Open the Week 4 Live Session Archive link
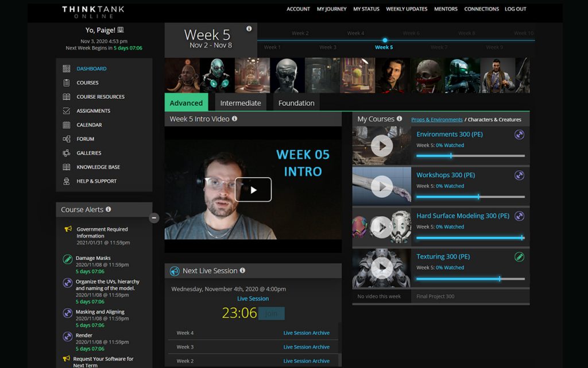The image size is (588, 368). pyautogui.click(x=306, y=333)
